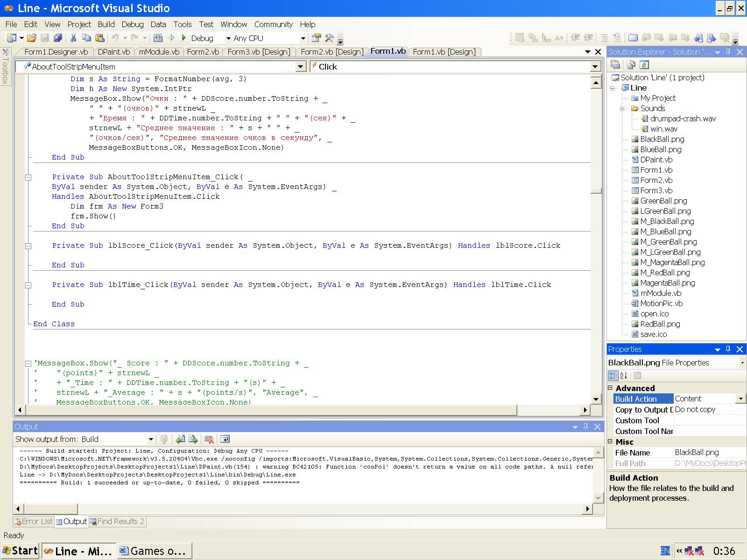Click the Open File toolbar icon
Viewport: 747px width, 560px height.
tap(31, 38)
